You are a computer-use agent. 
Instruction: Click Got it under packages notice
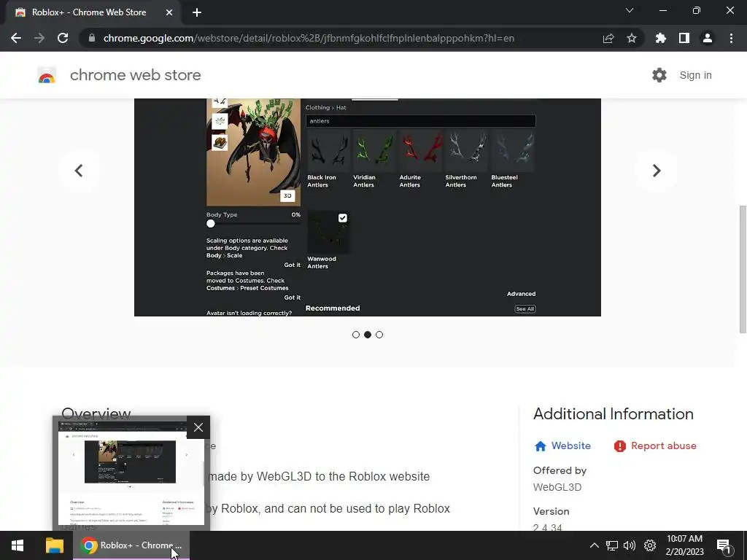coord(292,297)
